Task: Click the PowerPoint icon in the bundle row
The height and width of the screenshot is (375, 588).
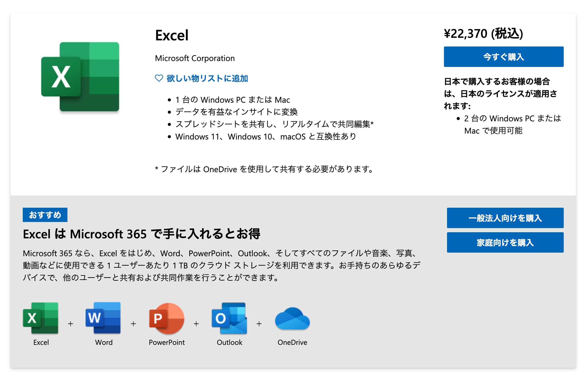Action: coord(167,318)
